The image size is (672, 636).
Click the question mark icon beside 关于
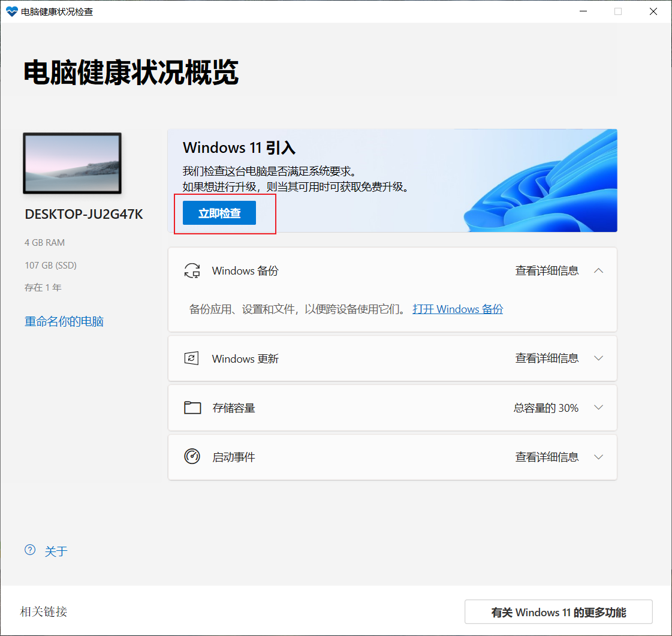coord(30,550)
